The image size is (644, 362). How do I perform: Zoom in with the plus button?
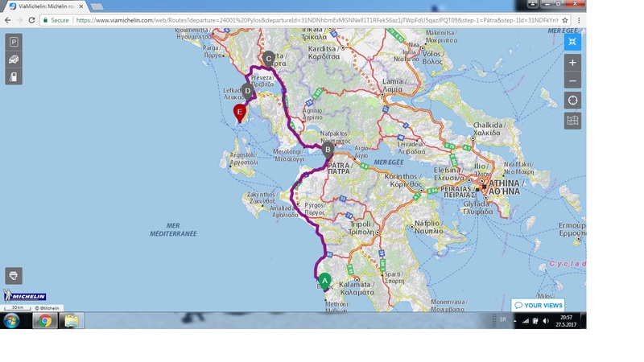572,63
